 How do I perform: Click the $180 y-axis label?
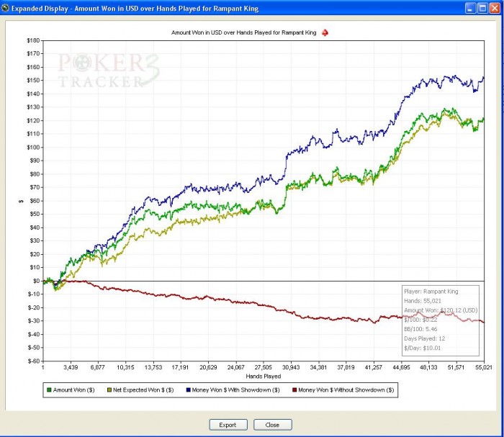click(x=33, y=40)
